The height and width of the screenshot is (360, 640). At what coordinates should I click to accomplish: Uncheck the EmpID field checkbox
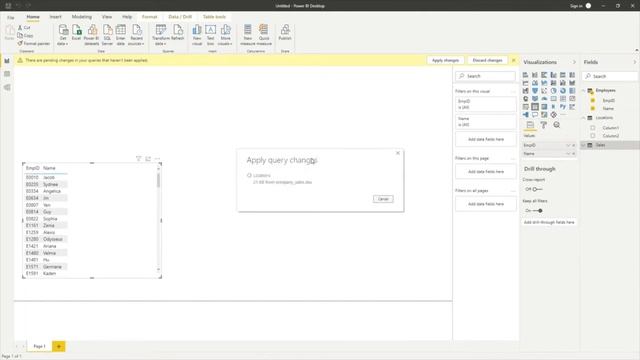pyautogui.click(x=593, y=100)
